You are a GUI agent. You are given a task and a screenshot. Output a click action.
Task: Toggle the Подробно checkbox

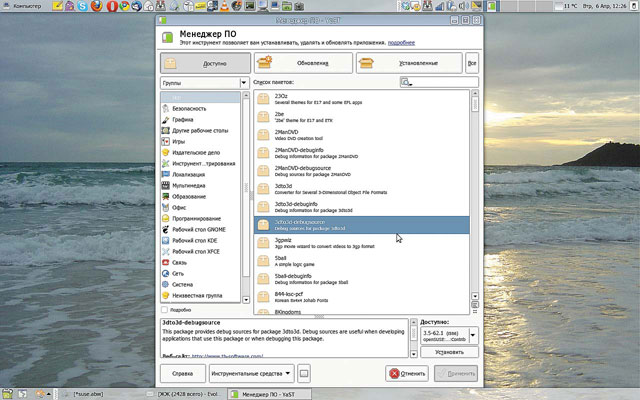click(x=164, y=310)
